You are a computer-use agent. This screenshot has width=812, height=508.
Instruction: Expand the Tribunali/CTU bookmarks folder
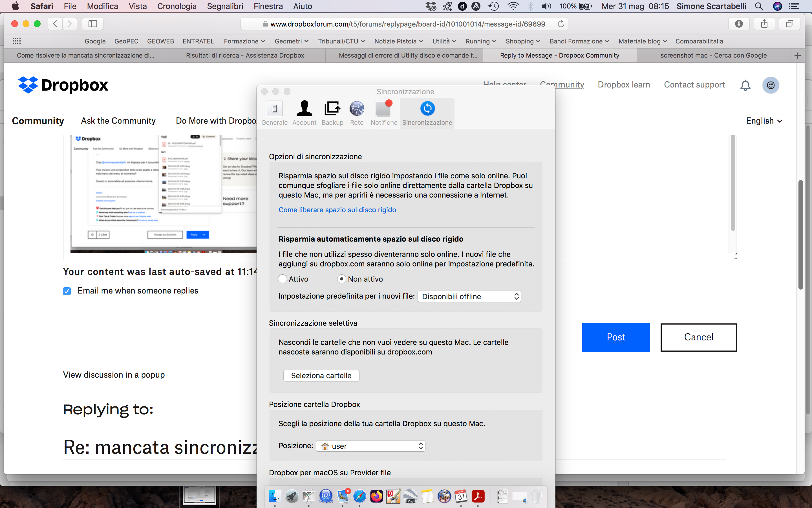[x=341, y=41]
